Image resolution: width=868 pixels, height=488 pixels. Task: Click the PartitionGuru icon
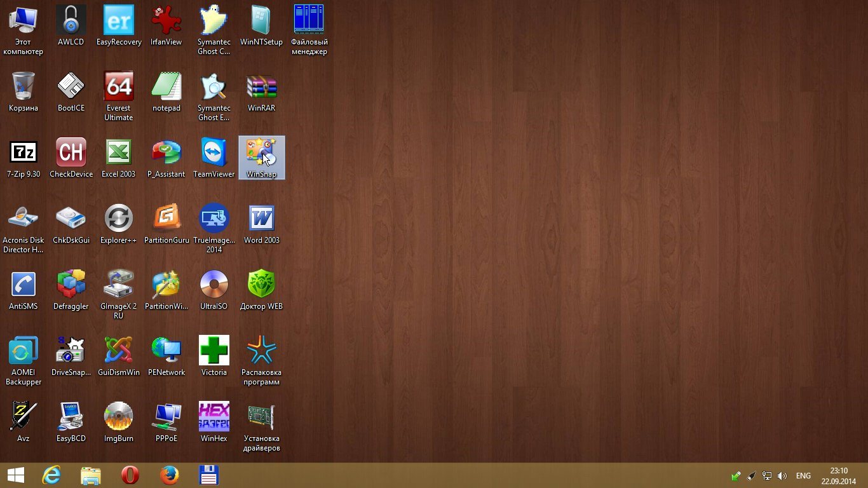(166, 224)
